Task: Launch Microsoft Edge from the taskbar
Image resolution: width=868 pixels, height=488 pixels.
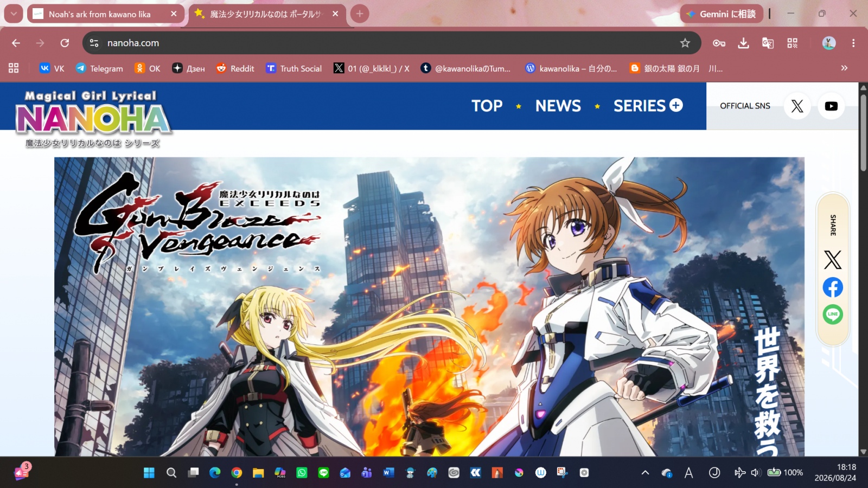Action: pyautogui.click(x=215, y=473)
